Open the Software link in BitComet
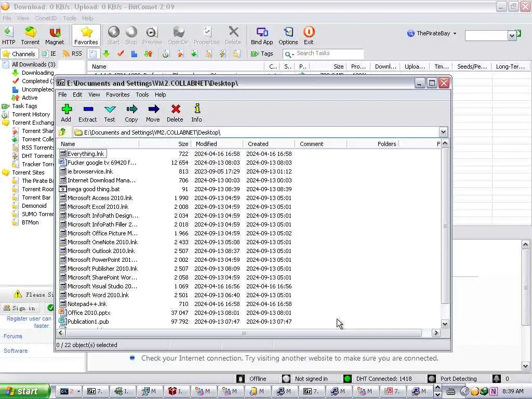This screenshot has height=399, width=532. coord(16,351)
